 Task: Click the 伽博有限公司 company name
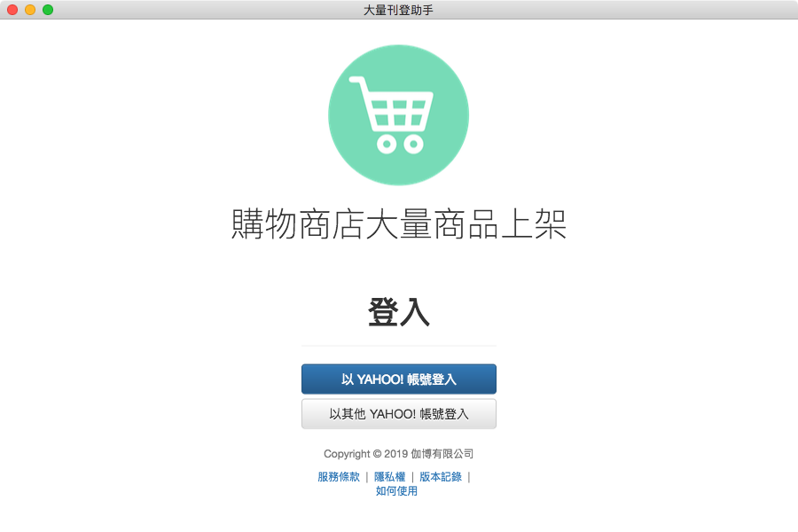coord(442,454)
